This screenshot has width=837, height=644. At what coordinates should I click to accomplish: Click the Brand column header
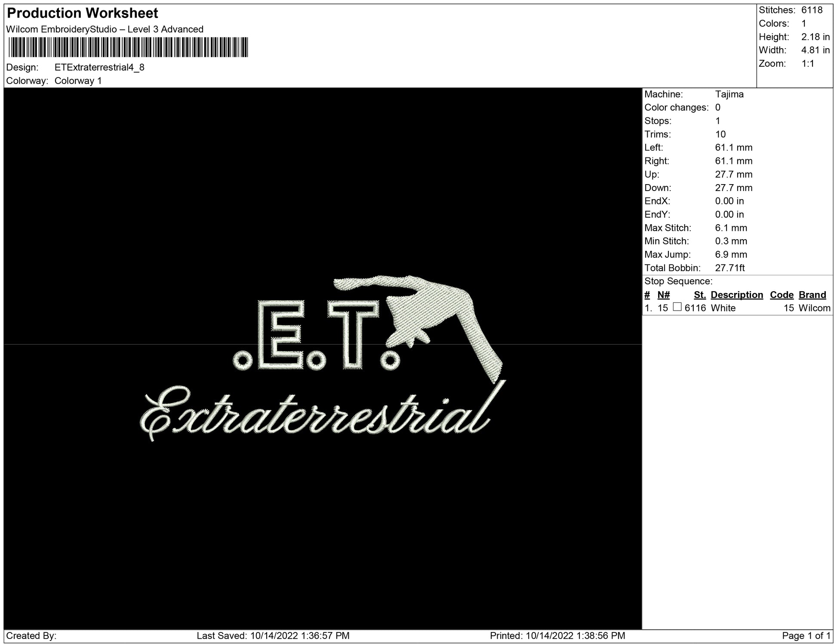(x=812, y=295)
